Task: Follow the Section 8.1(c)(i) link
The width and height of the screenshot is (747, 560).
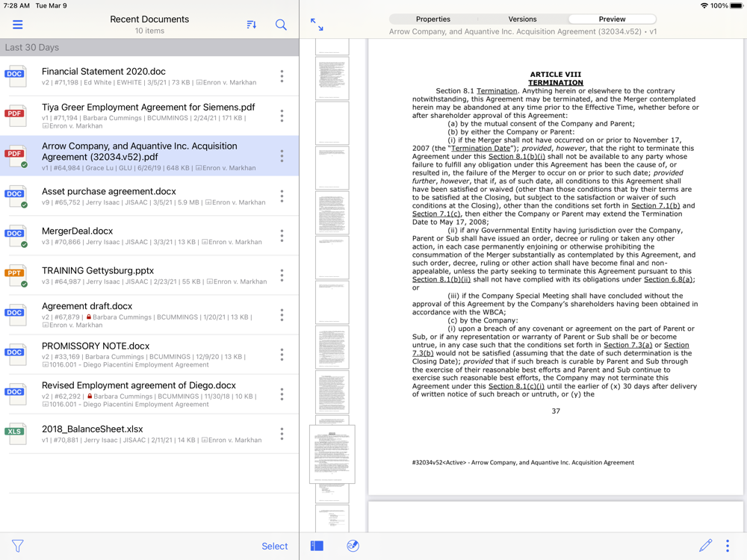Action: point(516,386)
